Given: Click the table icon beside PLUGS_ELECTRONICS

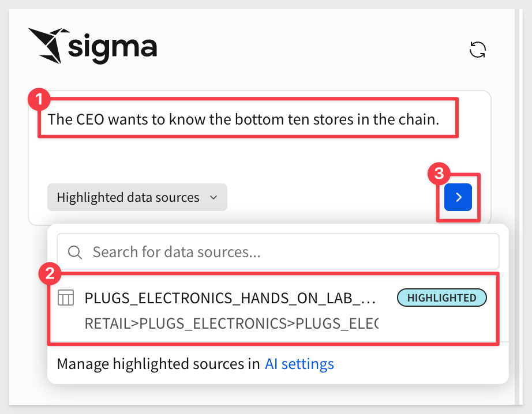Looking at the screenshot, I should coord(66,298).
